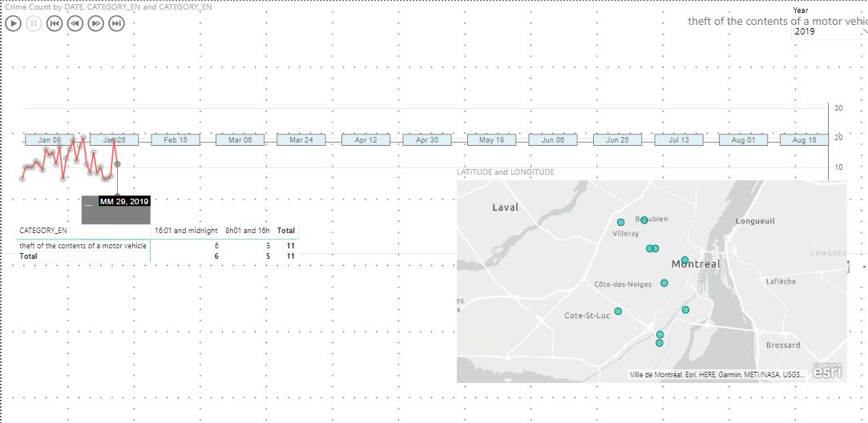Screen dimensions: 868x423
Task: Select the Mar 24 timeline marker
Action: (x=301, y=140)
